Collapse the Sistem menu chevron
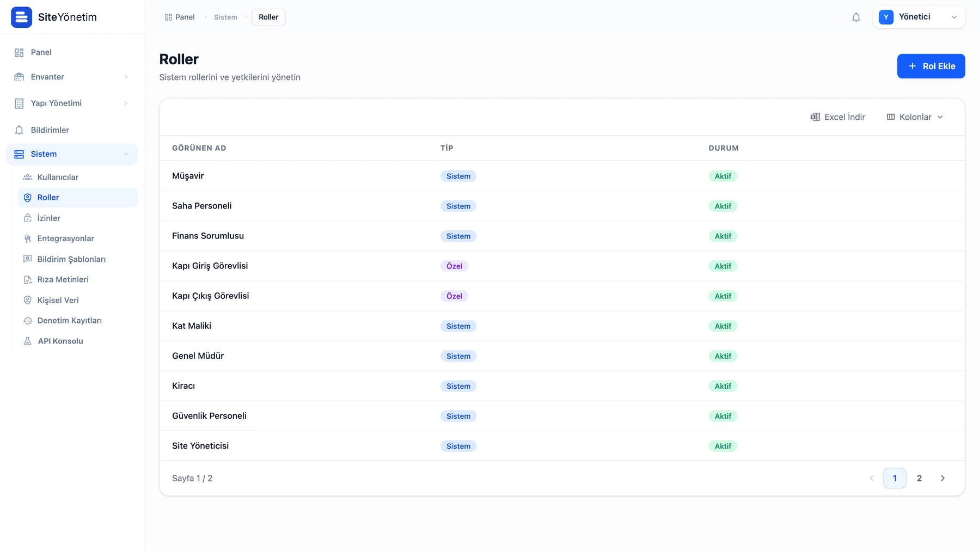 pos(126,154)
